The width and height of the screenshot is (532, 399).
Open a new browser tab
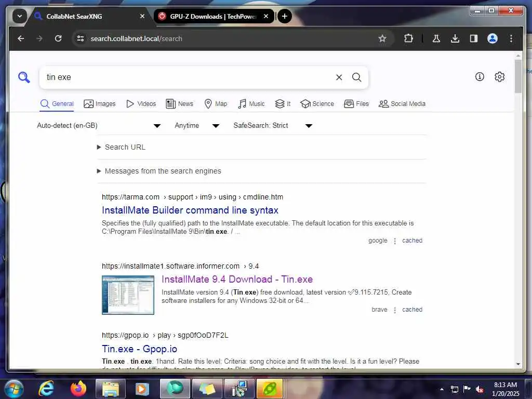click(285, 16)
